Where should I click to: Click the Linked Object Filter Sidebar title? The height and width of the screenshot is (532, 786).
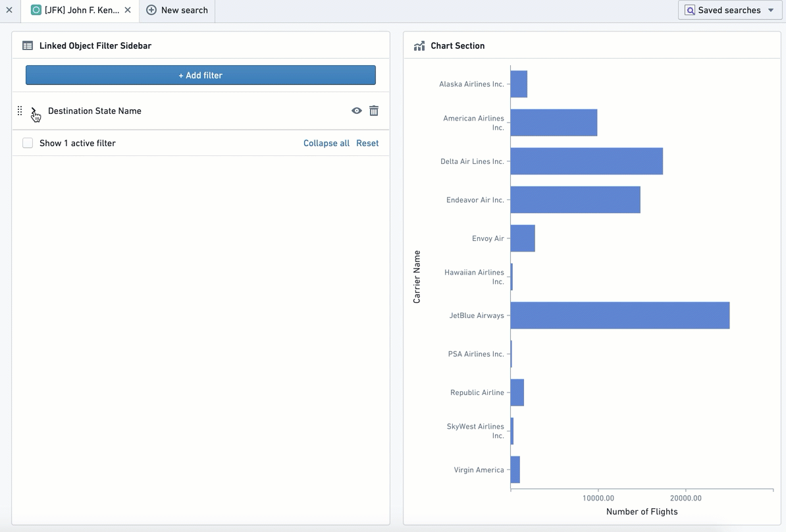95,45
